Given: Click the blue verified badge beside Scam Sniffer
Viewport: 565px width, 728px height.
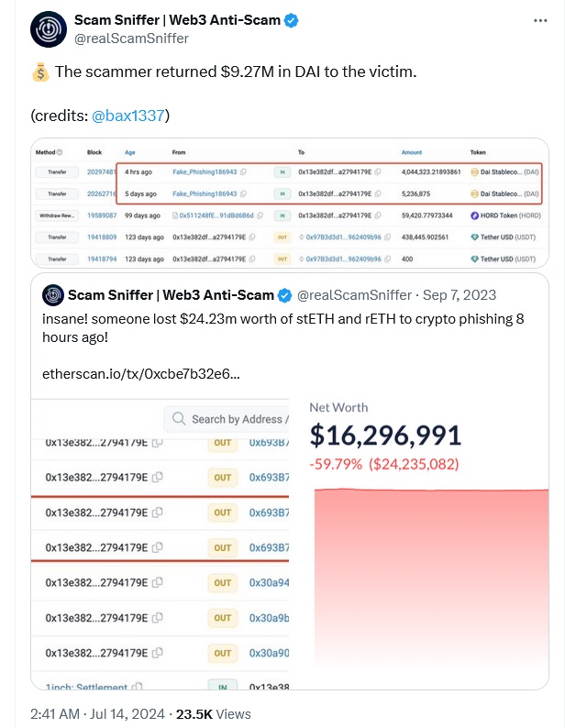Looking at the screenshot, I should pyautogui.click(x=291, y=20).
